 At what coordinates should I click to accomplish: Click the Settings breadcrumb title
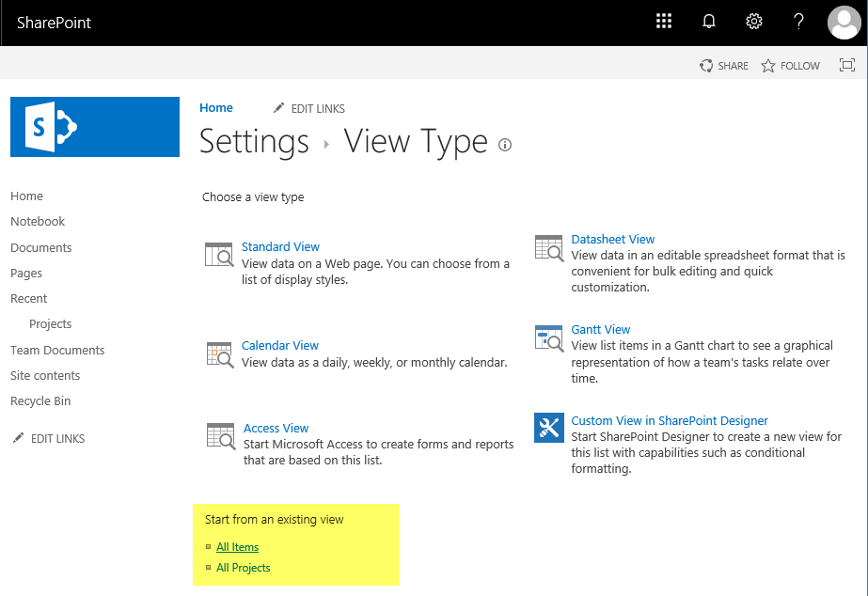(x=254, y=142)
